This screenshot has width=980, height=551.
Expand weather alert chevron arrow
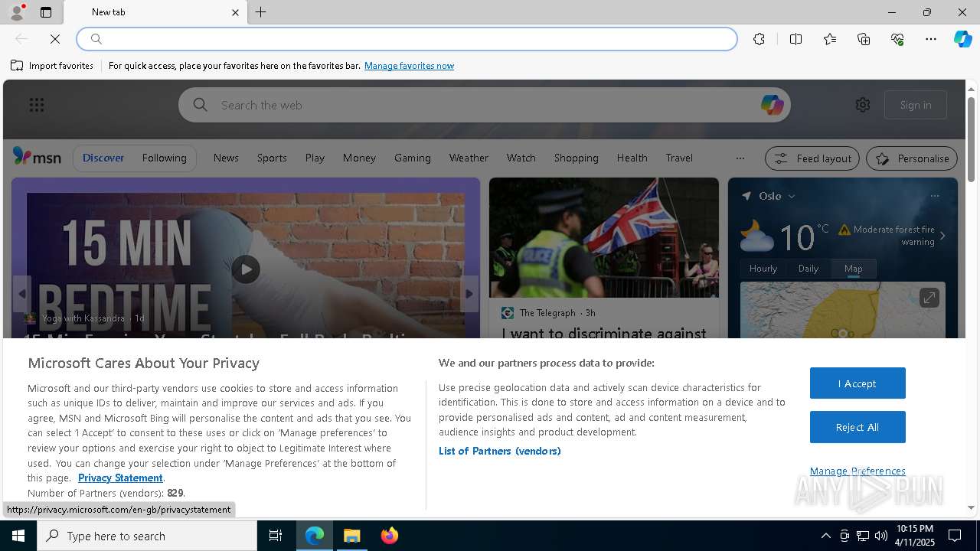click(942, 236)
